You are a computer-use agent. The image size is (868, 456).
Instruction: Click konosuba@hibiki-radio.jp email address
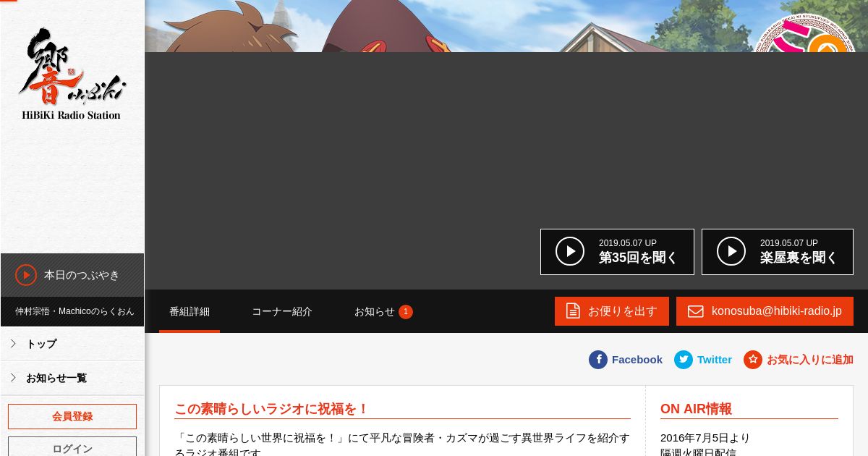tap(777, 311)
